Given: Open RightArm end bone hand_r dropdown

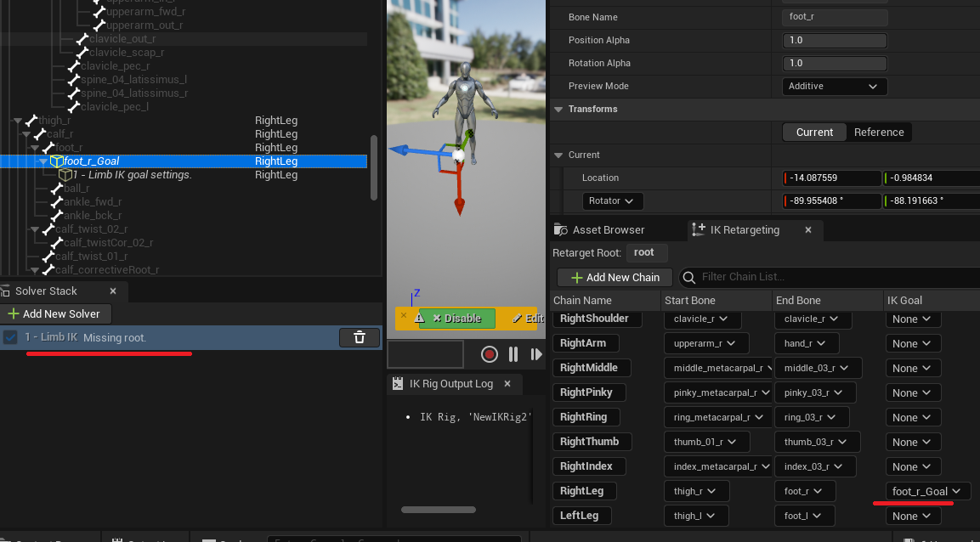Looking at the screenshot, I should (x=807, y=343).
